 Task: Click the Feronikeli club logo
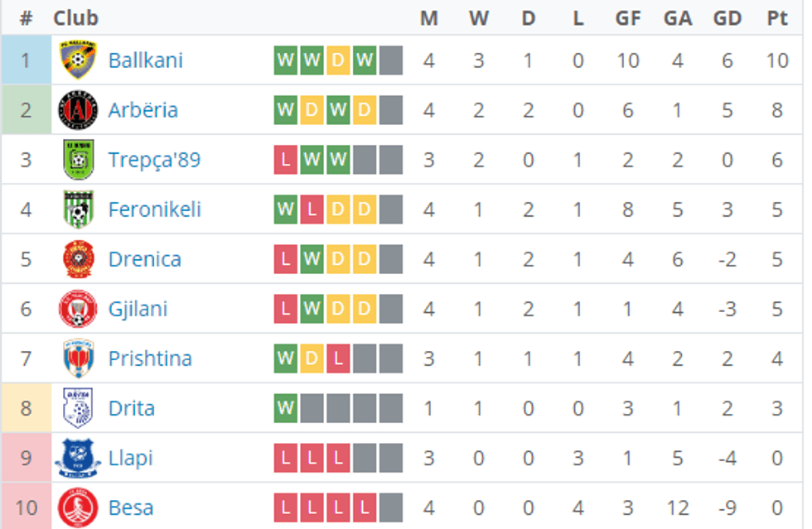(x=78, y=209)
